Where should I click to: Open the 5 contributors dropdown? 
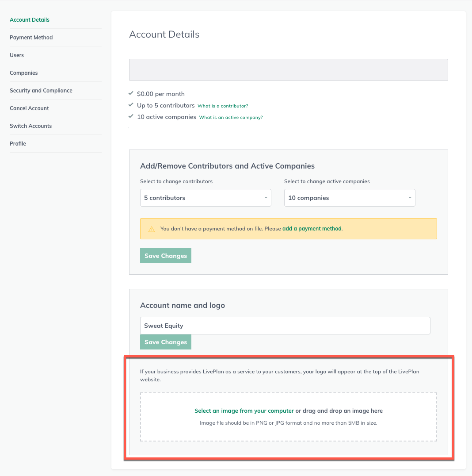(x=206, y=198)
